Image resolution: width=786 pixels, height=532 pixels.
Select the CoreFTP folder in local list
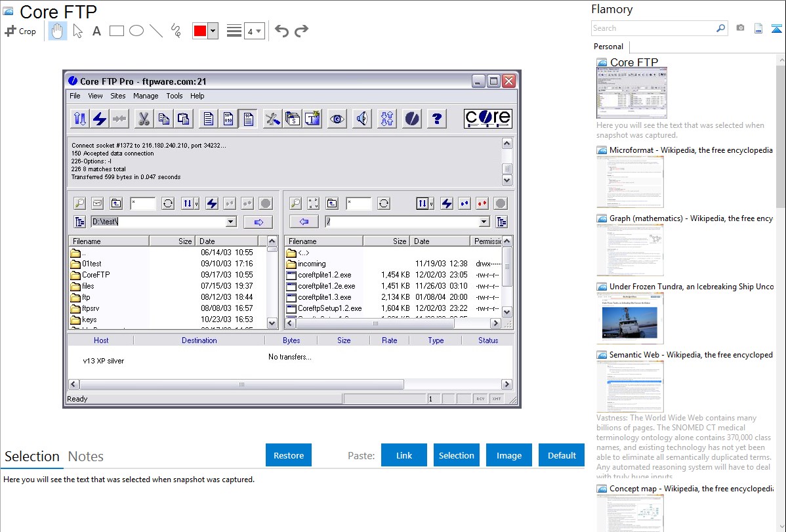pyautogui.click(x=96, y=275)
